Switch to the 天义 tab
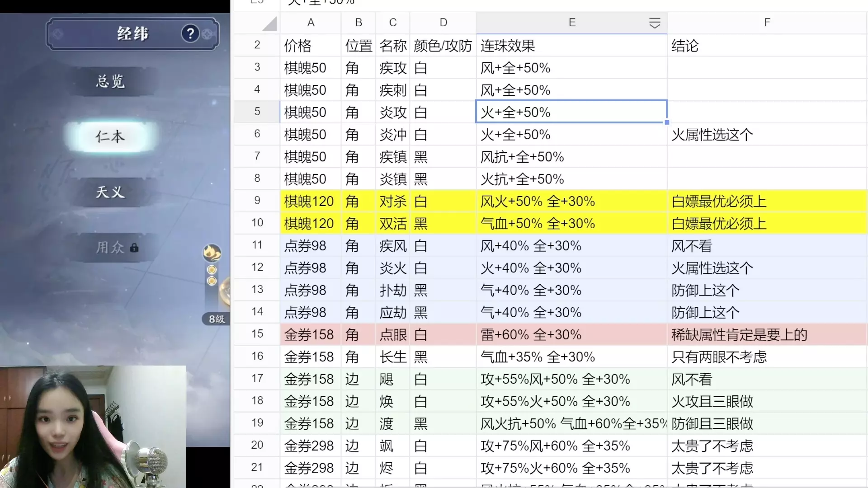Viewport: 868px width, 488px height. click(110, 192)
